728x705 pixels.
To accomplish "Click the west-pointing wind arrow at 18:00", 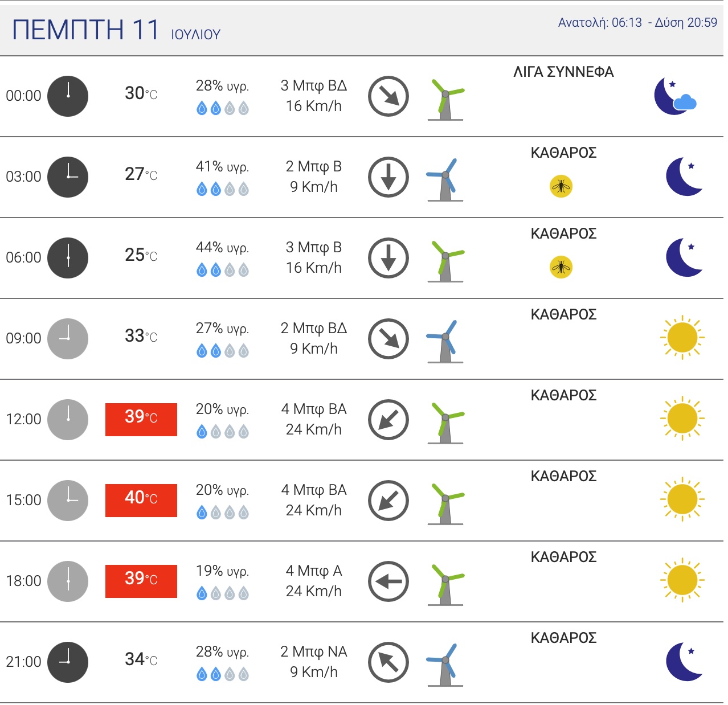I will 388,581.
